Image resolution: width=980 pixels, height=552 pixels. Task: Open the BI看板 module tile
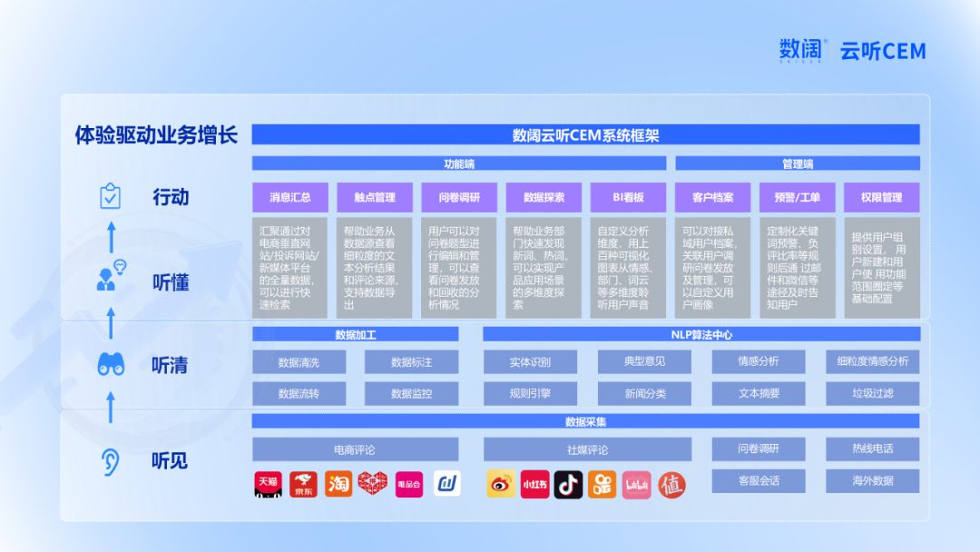pos(628,198)
